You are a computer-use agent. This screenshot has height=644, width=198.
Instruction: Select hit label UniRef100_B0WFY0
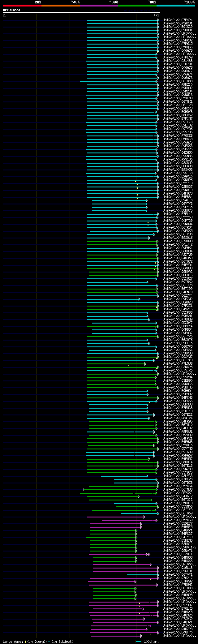coord(178,632)
